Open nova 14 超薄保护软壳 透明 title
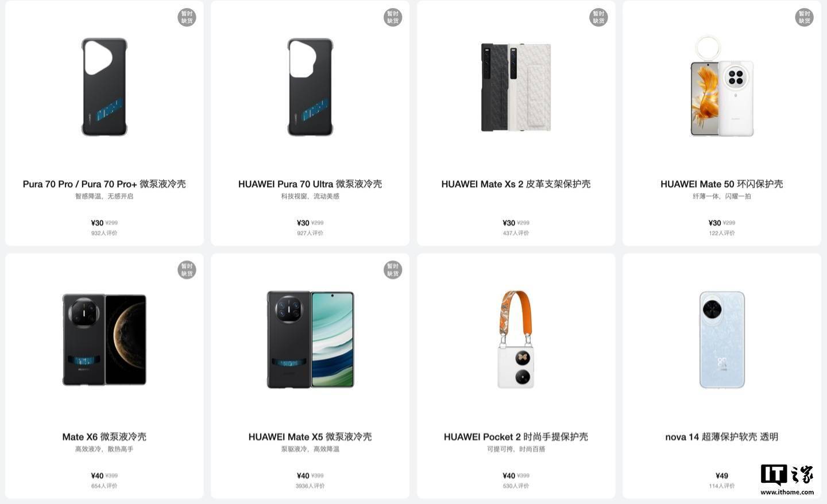The width and height of the screenshot is (827, 504). (x=722, y=437)
